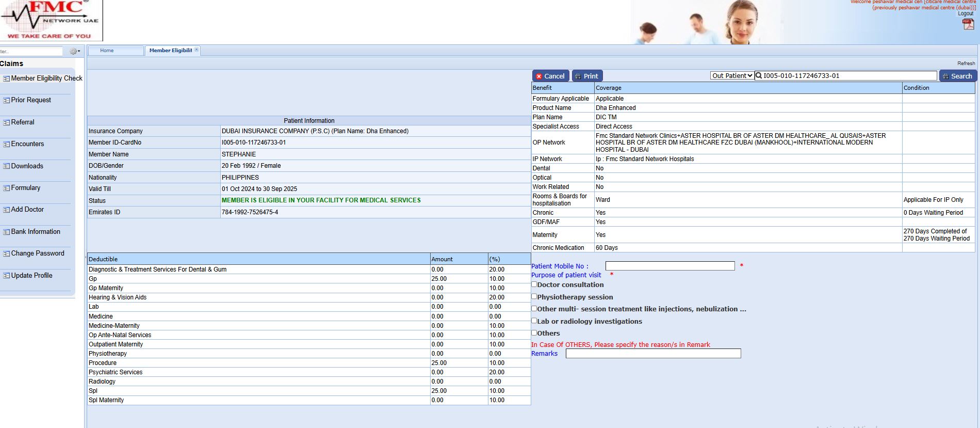980x428 pixels.
Task: Open the Out Patient dropdown
Action: [732, 76]
